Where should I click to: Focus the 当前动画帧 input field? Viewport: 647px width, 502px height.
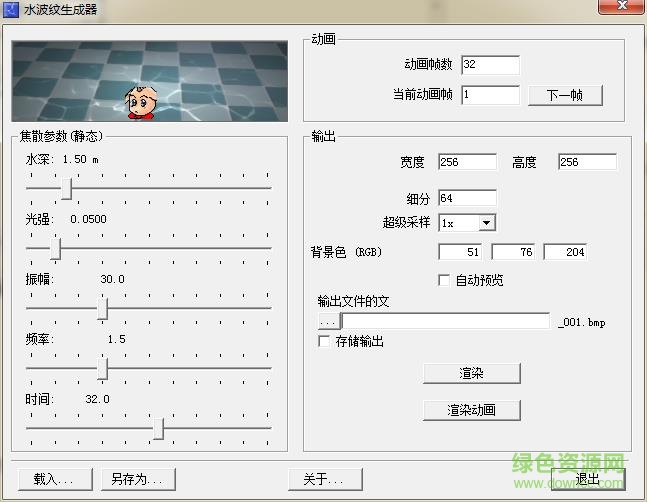click(490, 95)
